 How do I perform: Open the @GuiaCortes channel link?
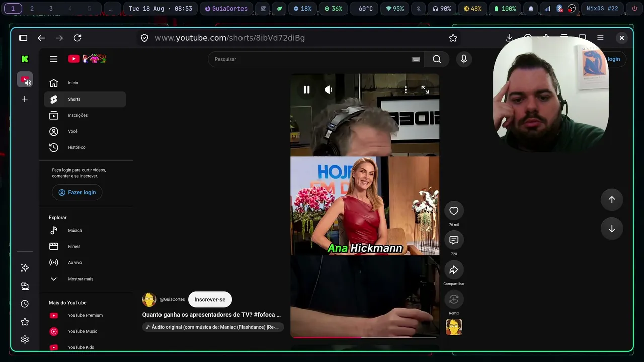(x=172, y=299)
